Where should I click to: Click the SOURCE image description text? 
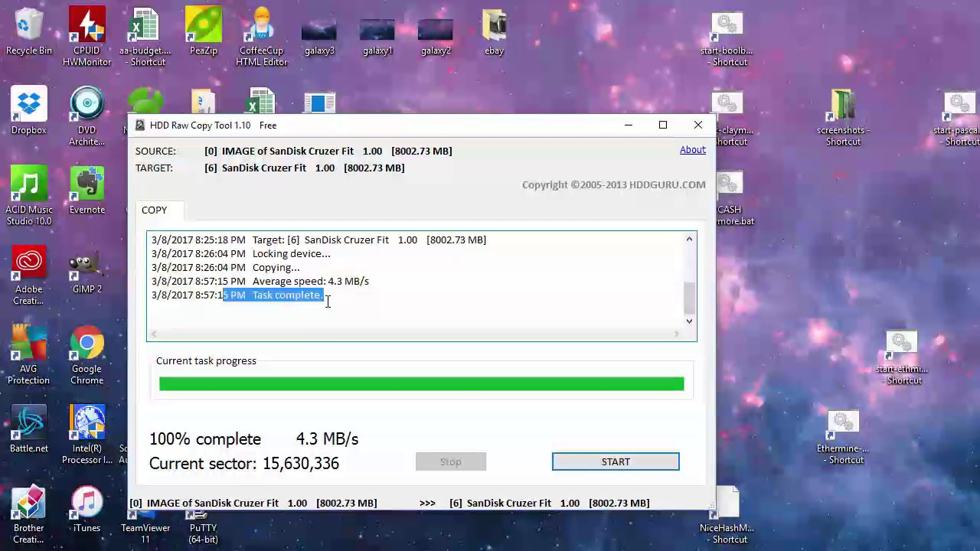tap(328, 151)
